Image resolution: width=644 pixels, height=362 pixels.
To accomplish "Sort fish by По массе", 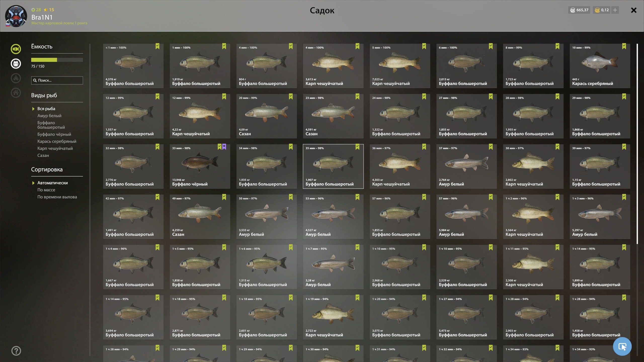I will [x=46, y=190].
